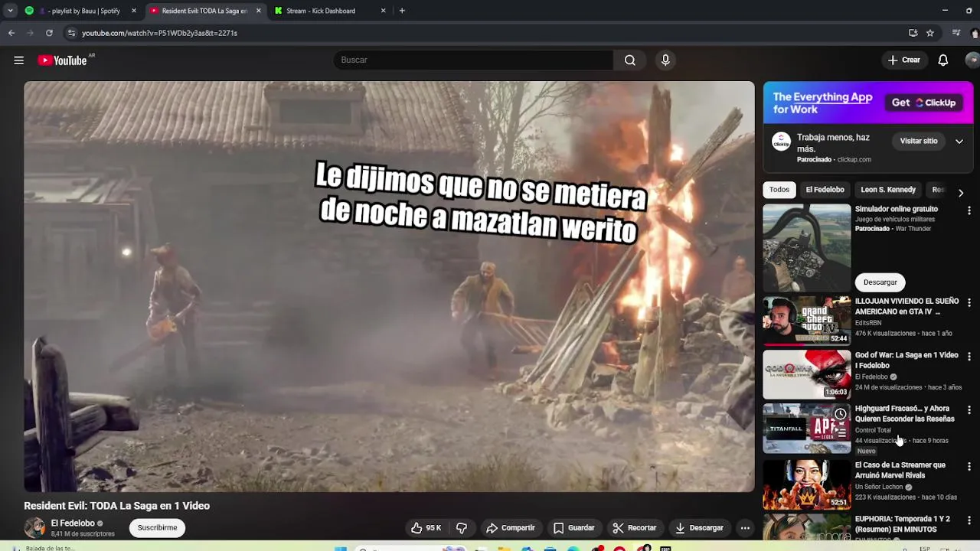
Task: Click the main video player
Action: (x=389, y=286)
